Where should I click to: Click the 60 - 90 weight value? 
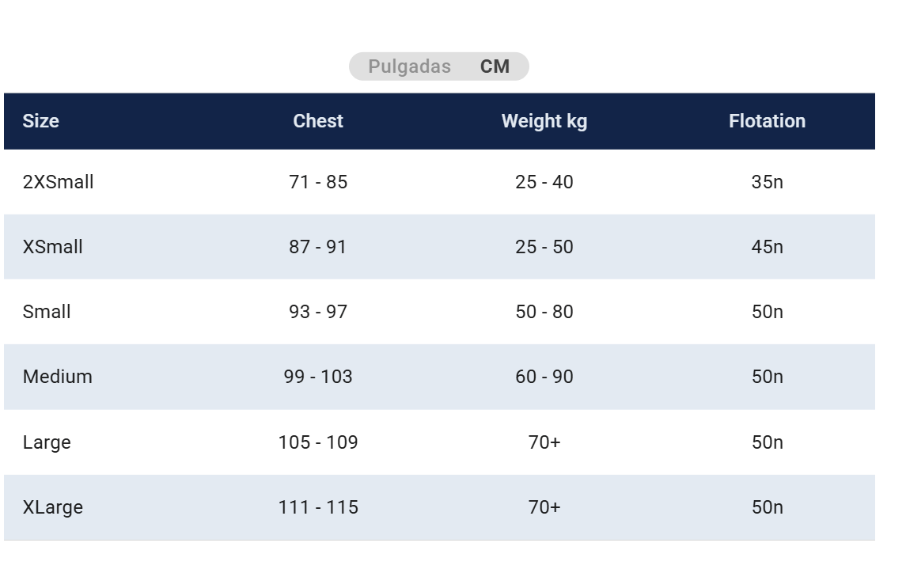(x=544, y=377)
